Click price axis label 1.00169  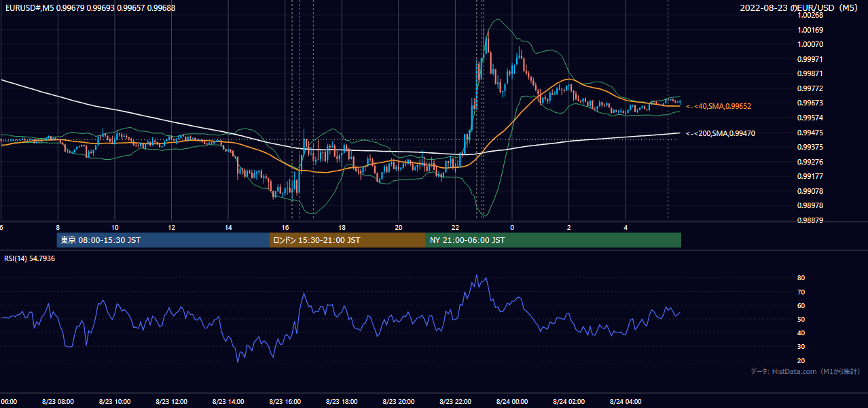point(811,30)
